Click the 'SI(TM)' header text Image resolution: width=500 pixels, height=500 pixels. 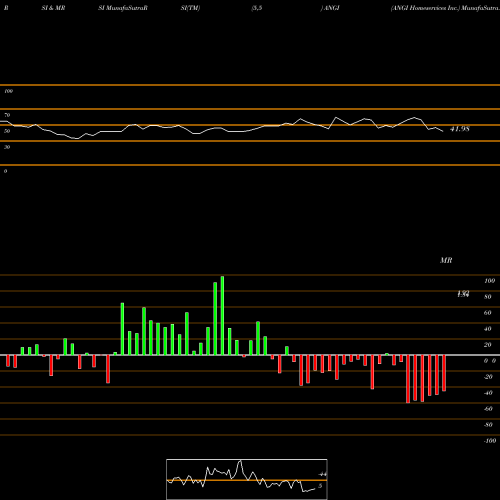[190, 8]
